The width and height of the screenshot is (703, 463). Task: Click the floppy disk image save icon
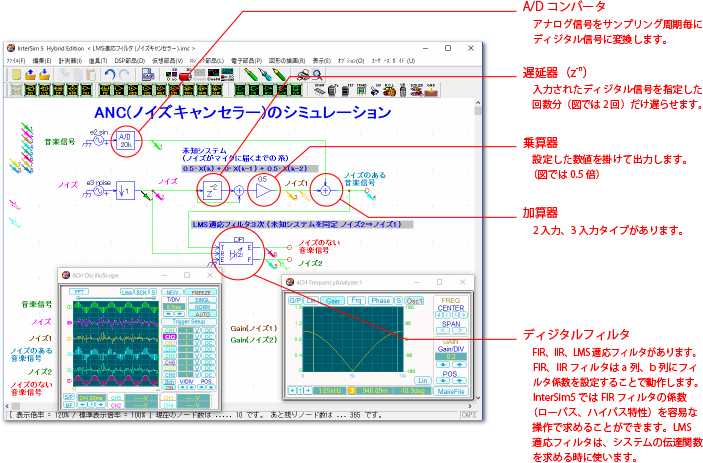[x=148, y=75]
